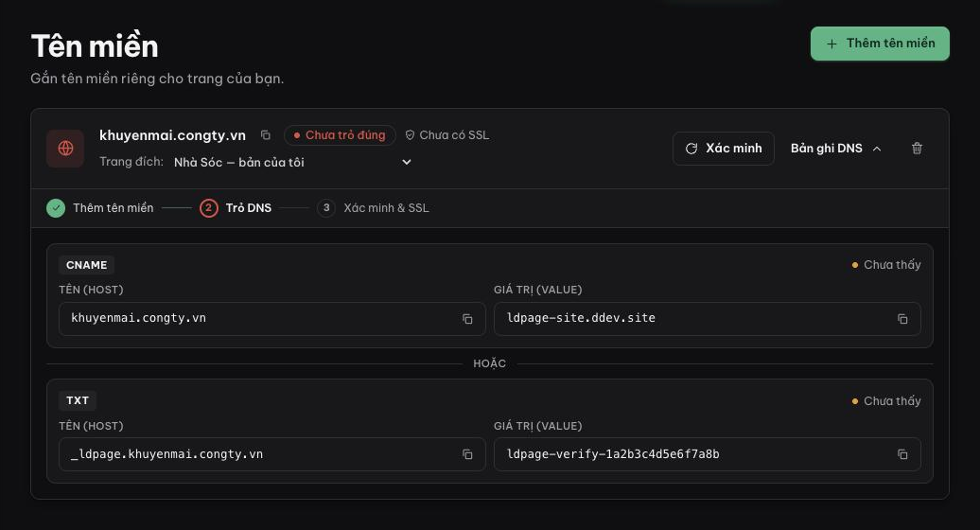
Task: Click Chưa thấy status on TXT record
Action: click(x=886, y=400)
